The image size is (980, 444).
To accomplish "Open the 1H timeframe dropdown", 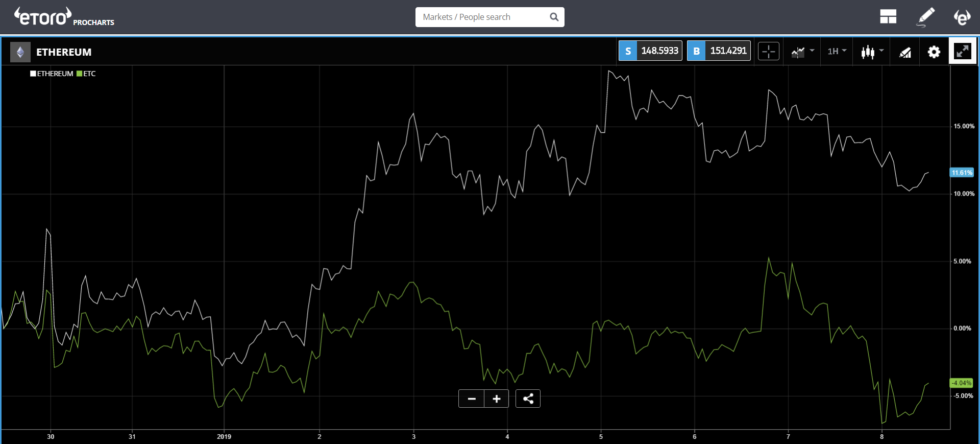I will click(837, 51).
